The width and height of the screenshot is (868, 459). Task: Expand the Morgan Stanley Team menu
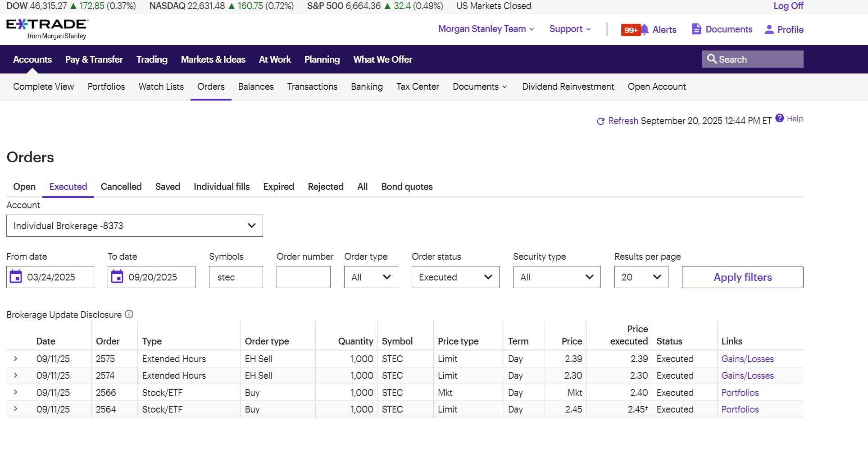click(486, 29)
